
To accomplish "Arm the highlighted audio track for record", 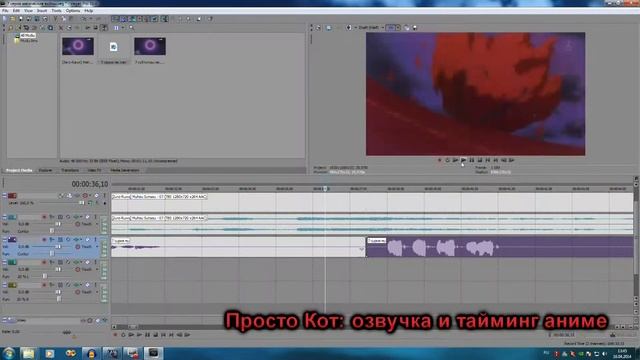I will (44, 239).
